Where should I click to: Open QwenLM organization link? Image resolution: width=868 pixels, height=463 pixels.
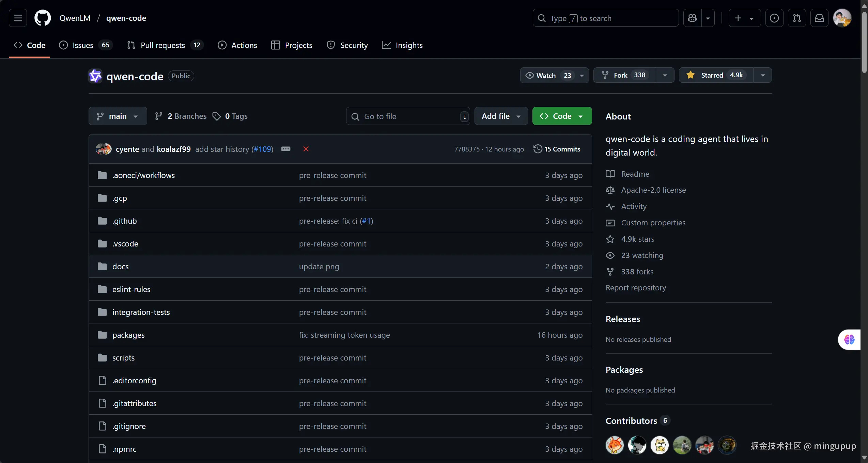pyautogui.click(x=75, y=18)
